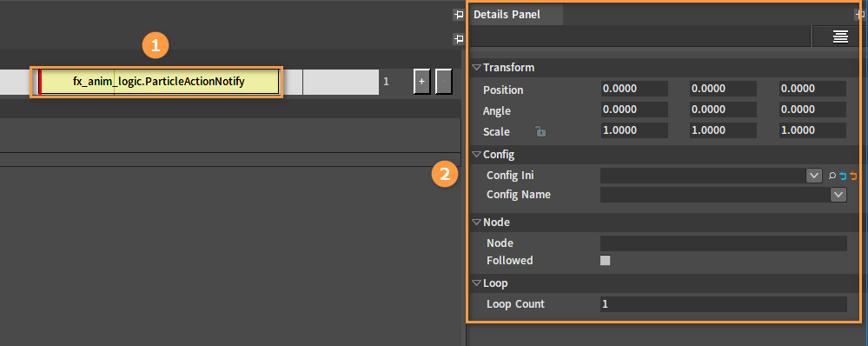
Task: Open the Config Ini dropdown
Action: [814, 176]
